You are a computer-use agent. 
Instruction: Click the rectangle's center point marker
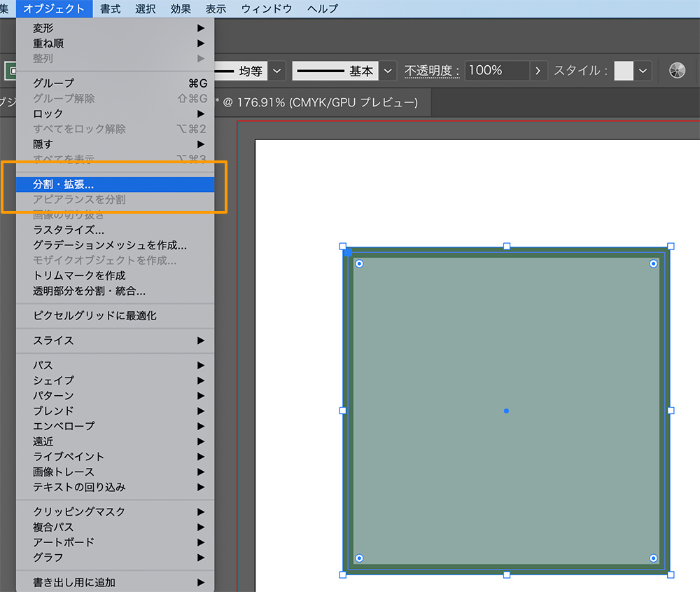tap(506, 411)
